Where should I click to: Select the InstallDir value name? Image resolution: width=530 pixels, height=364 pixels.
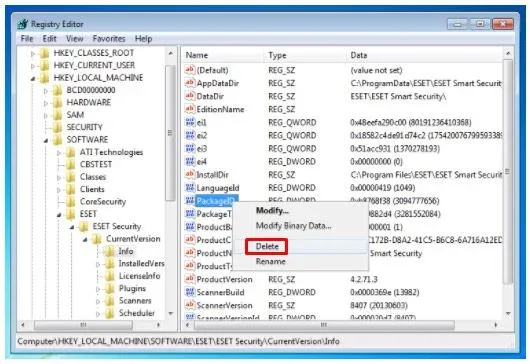212,174
